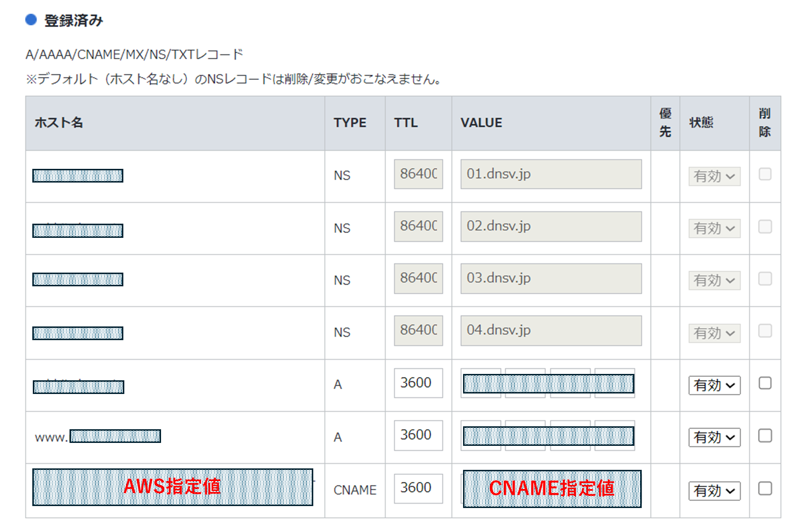
Task: Tick delete checkbox in www. A record row
Action: coord(765,436)
